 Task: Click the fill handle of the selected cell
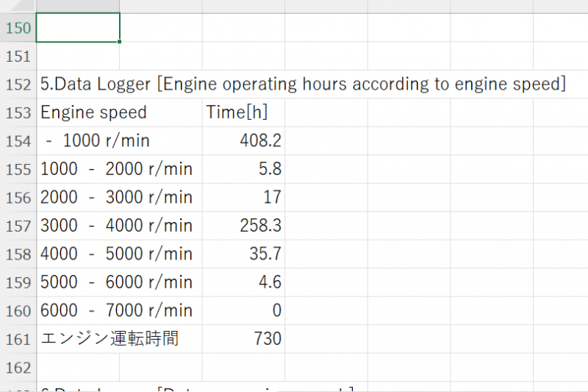coord(119,42)
